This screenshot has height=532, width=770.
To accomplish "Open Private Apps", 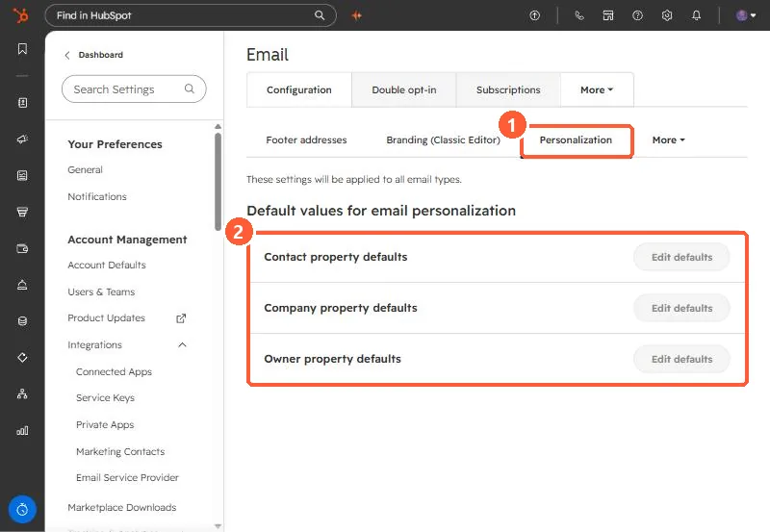I will (x=105, y=424).
